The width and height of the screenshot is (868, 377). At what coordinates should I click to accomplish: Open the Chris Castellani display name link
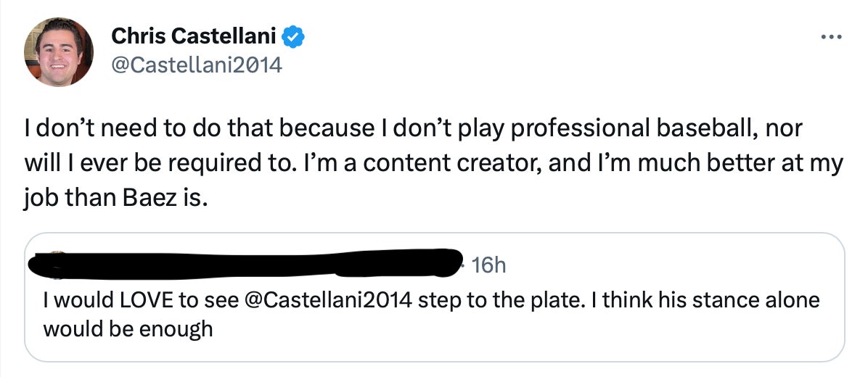tap(194, 36)
